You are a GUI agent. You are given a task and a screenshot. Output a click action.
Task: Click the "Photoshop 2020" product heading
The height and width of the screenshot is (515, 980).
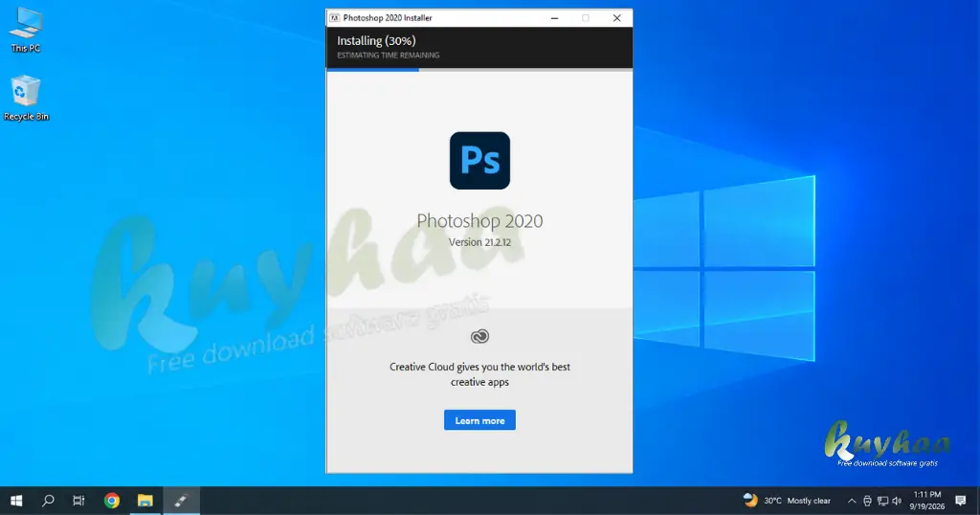click(479, 220)
